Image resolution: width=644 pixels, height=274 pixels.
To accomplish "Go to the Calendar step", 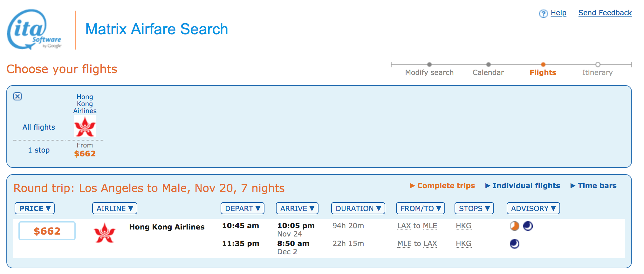I will point(488,72).
